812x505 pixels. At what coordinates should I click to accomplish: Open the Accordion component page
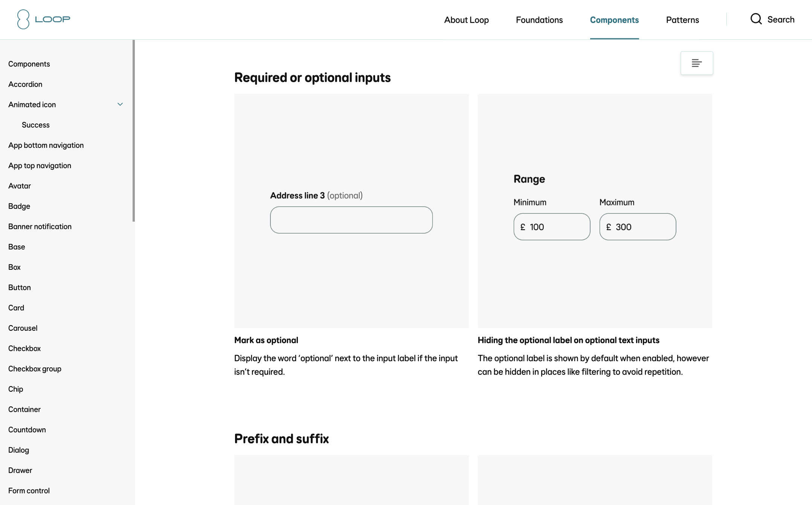[x=25, y=84]
